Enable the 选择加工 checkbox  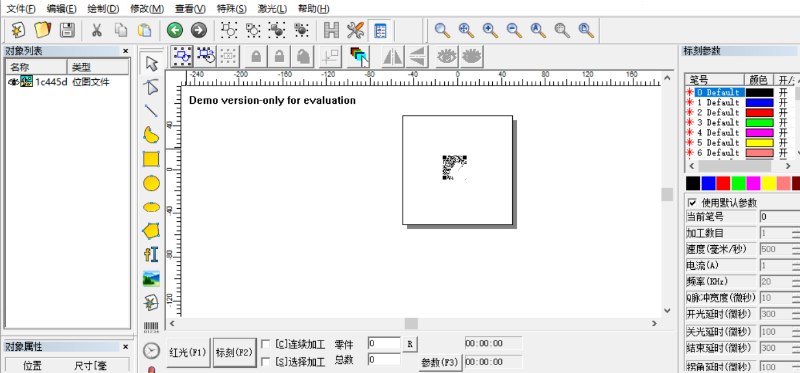click(x=265, y=362)
